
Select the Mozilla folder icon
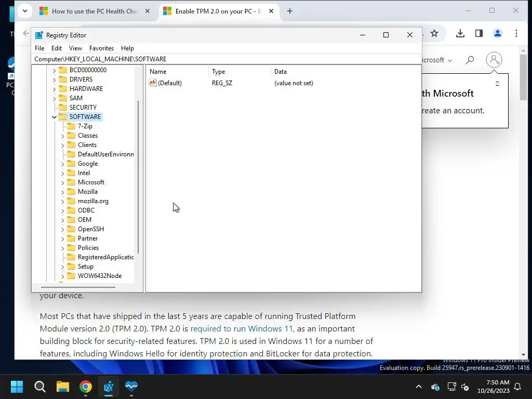(x=71, y=191)
